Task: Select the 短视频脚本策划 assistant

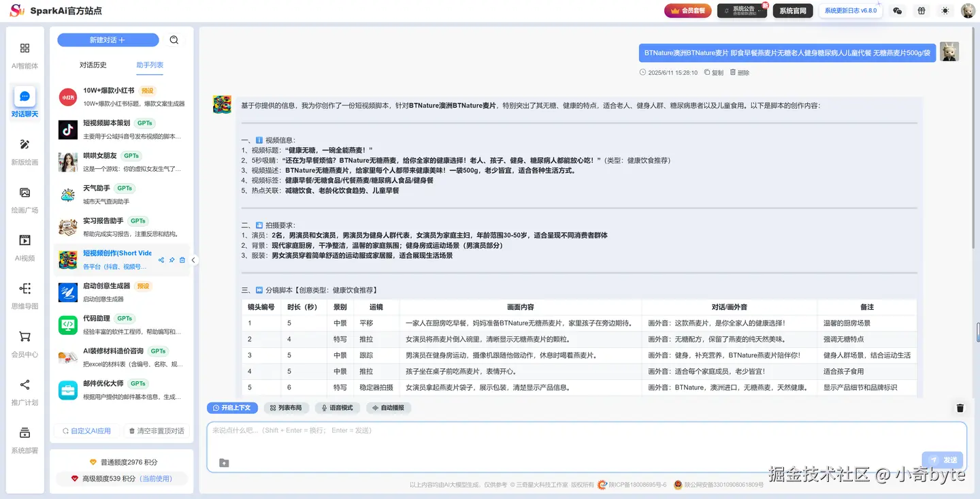Action: click(122, 129)
